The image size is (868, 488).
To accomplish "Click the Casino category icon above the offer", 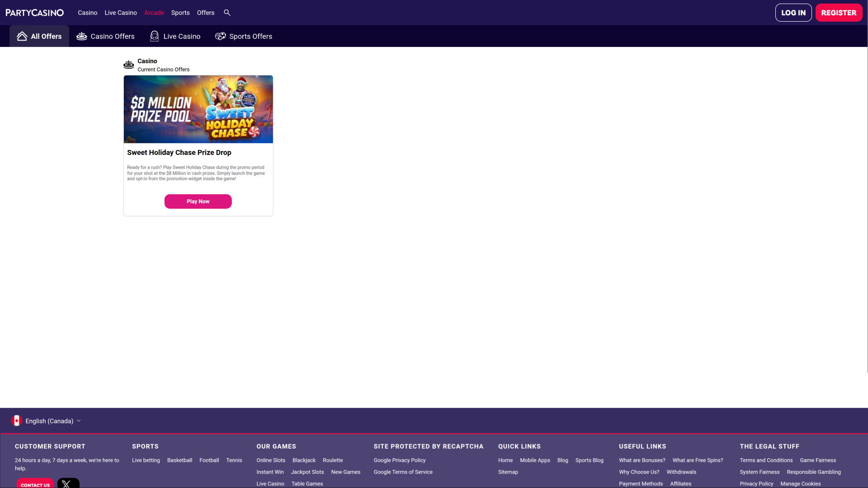I will coord(128,65).
